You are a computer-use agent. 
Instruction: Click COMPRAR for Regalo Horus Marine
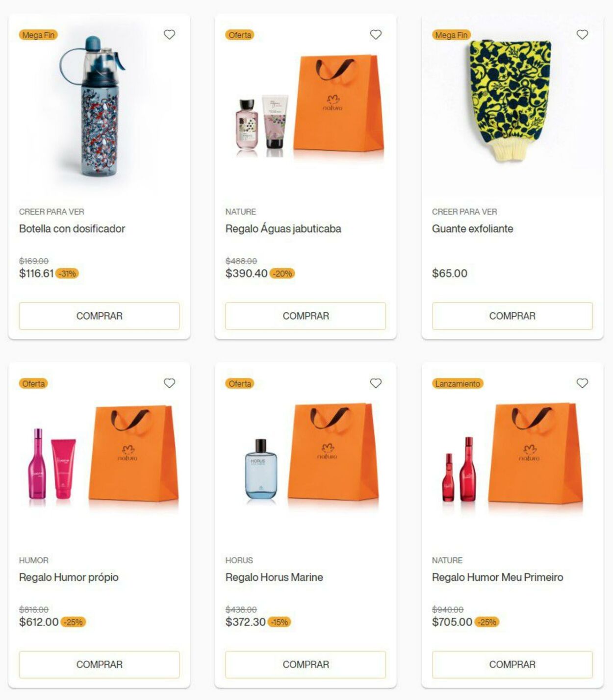coord(306,665)
